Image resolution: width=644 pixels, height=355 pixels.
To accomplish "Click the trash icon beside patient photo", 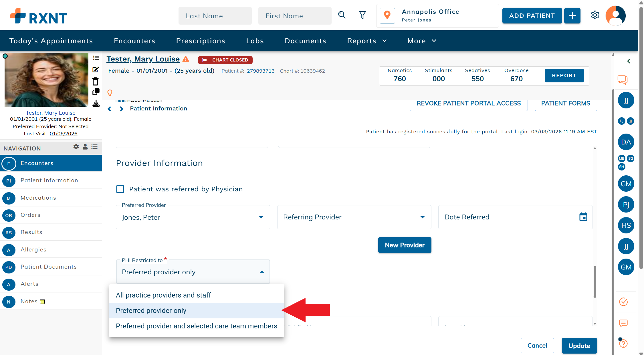I will (96, 82).
